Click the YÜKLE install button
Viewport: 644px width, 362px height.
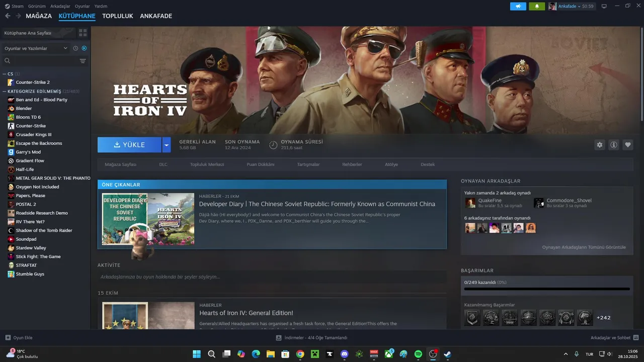[129, 145]
